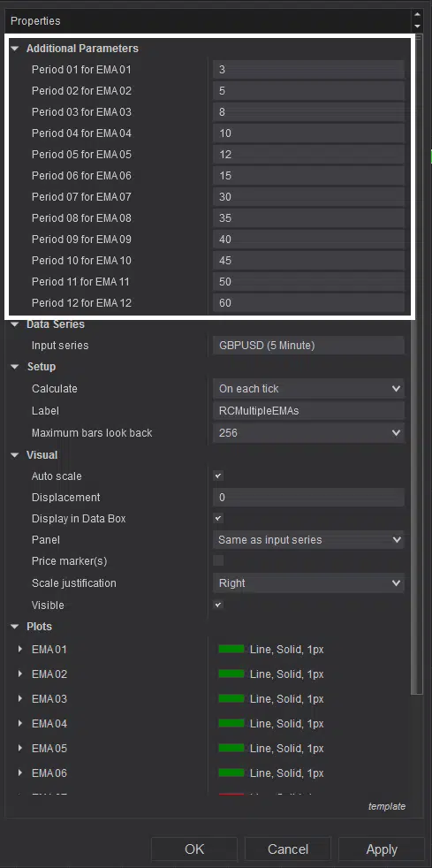Expand the EMA 01 plot settings
432x868 pixels.
(x=20, y=650)
